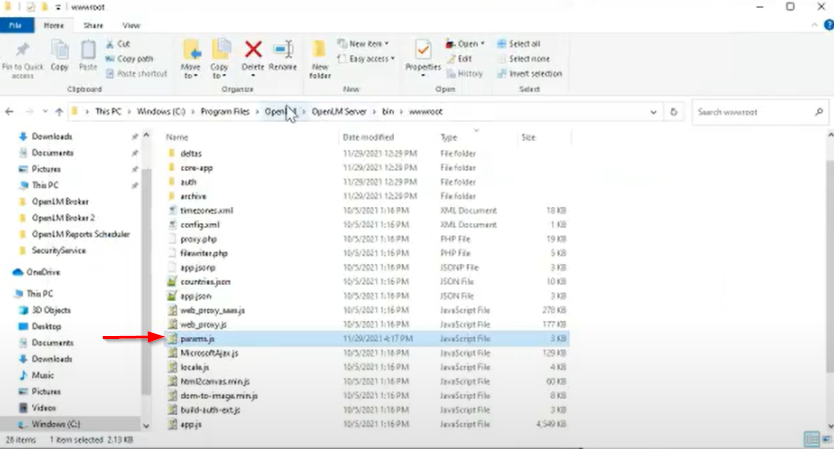
Task: Click the red Delete icon in ribbon
Action: [253, 55]
